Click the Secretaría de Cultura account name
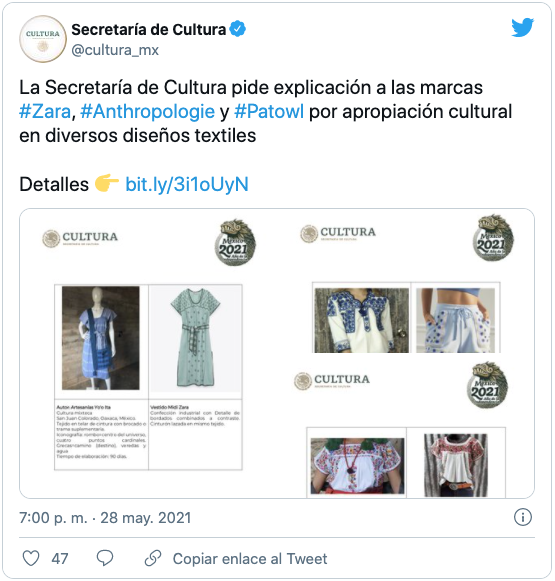Image resolution: width=555 pixels, height=581 pixels. click(x=149, y=30)
